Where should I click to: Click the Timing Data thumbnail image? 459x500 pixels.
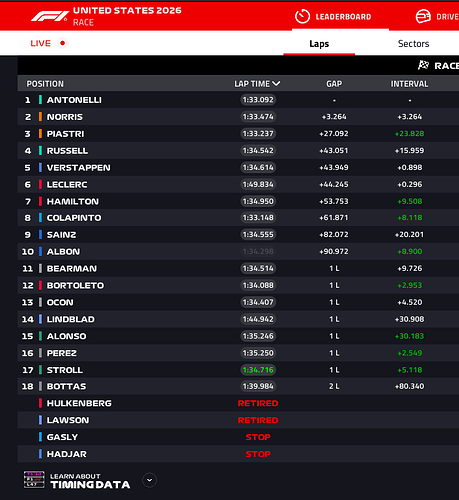pyautogui.click(x=34, y=480)
